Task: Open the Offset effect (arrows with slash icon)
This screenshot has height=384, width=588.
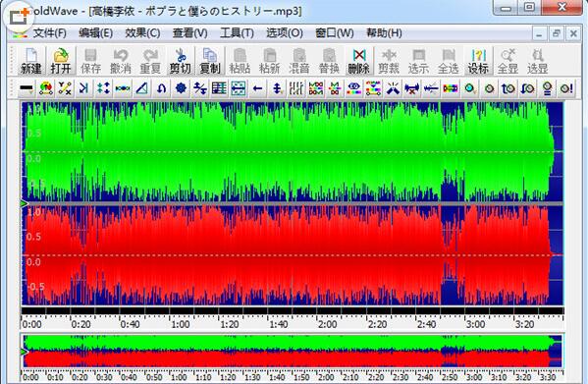Action: (200, 88)
